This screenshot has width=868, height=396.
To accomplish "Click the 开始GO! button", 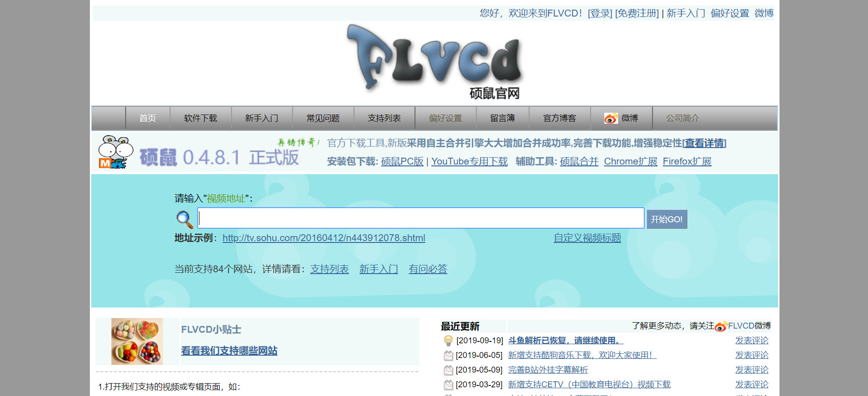I will tap(667, 220).
